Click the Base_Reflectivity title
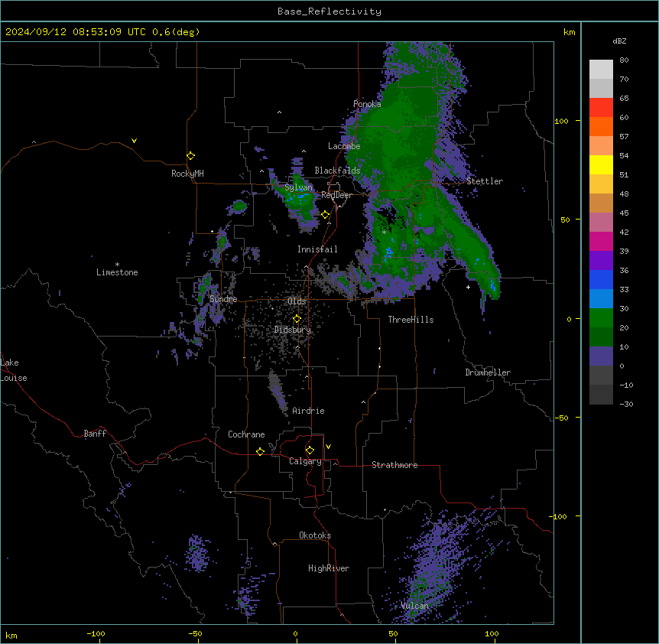659x644 pixels. (329, 11)
